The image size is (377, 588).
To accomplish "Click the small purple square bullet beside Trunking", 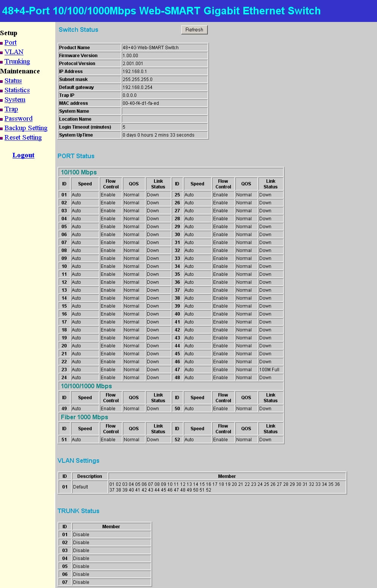I will (x=2, y=62).
